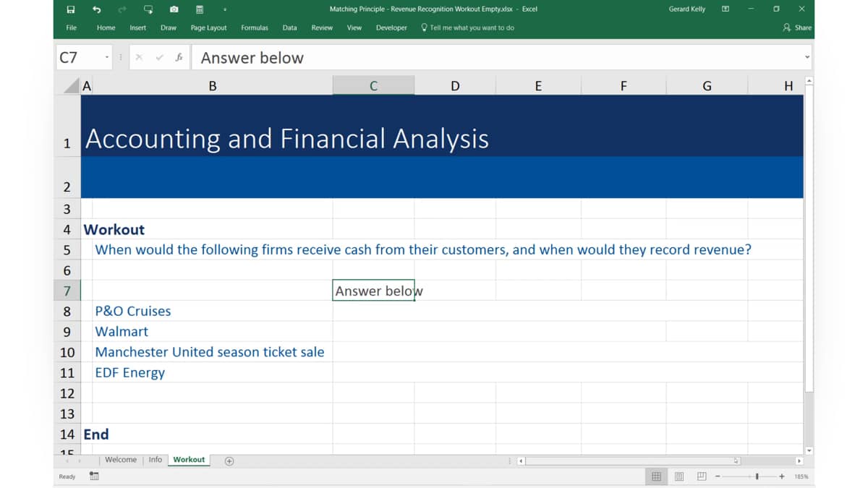The height and width of the screenshot is (488, 868).
Task: Open the Developer ribbon tab
Action: pyautogui.click(x=391, y=27)
